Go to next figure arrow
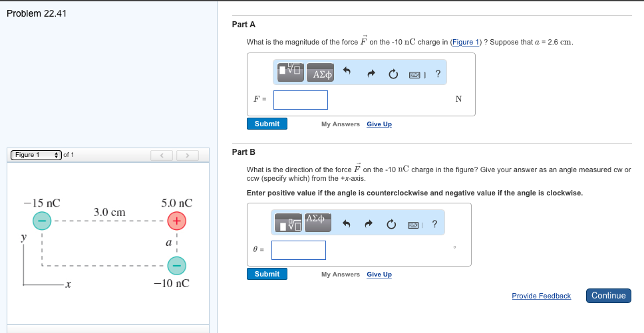This screenshot has height=333, width=644. 188,156
